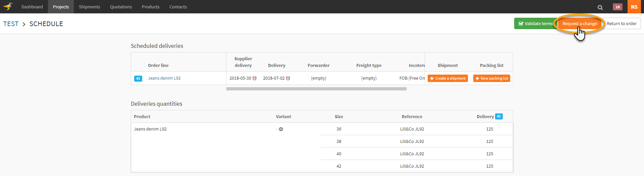
Task: Open the Quotations menu item
Action: click(121, 7)
